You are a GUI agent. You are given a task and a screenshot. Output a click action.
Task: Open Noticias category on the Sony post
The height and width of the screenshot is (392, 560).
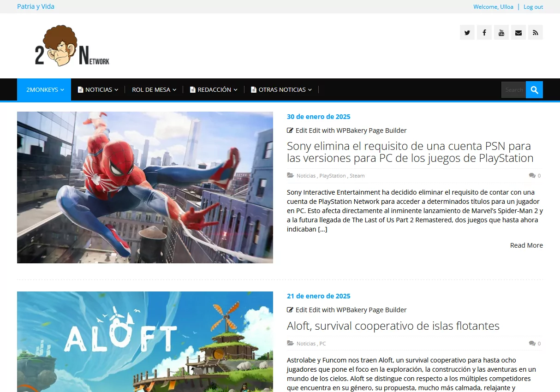click(306, 176)
